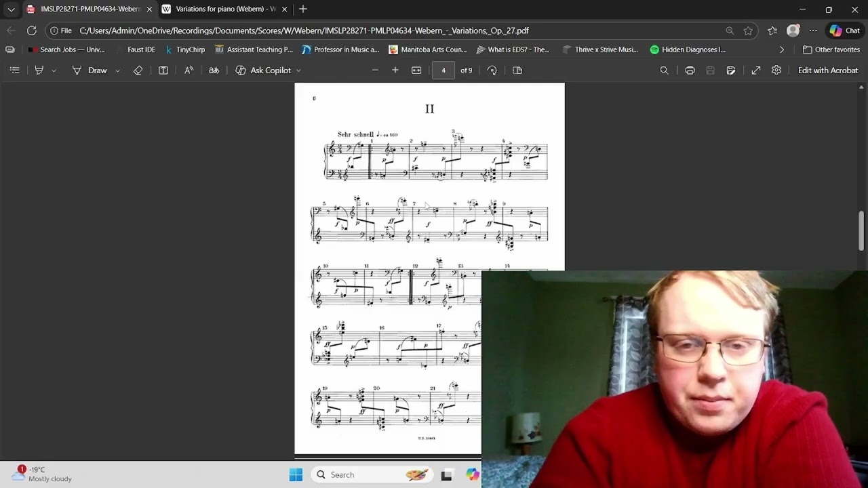Open Thrive x Strive Musi... bookmark
Viewport: 868px width, 488px height.
coord(600,49)
